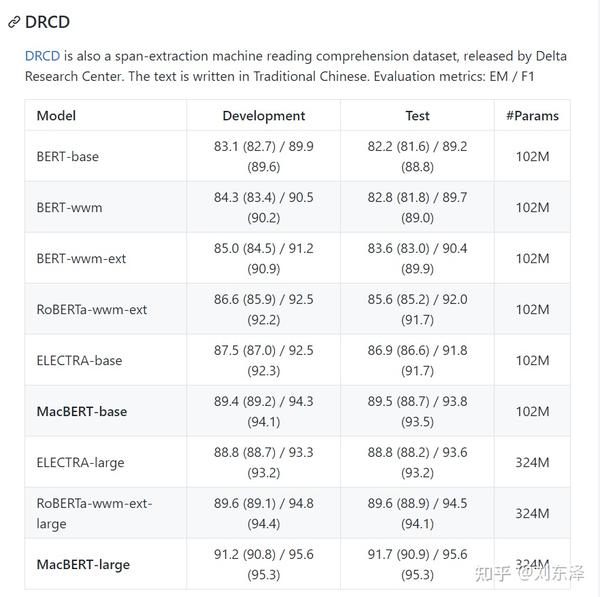
Task: Click the ELECTRA-large 324M params cell
Action: [x=532, y=462]
